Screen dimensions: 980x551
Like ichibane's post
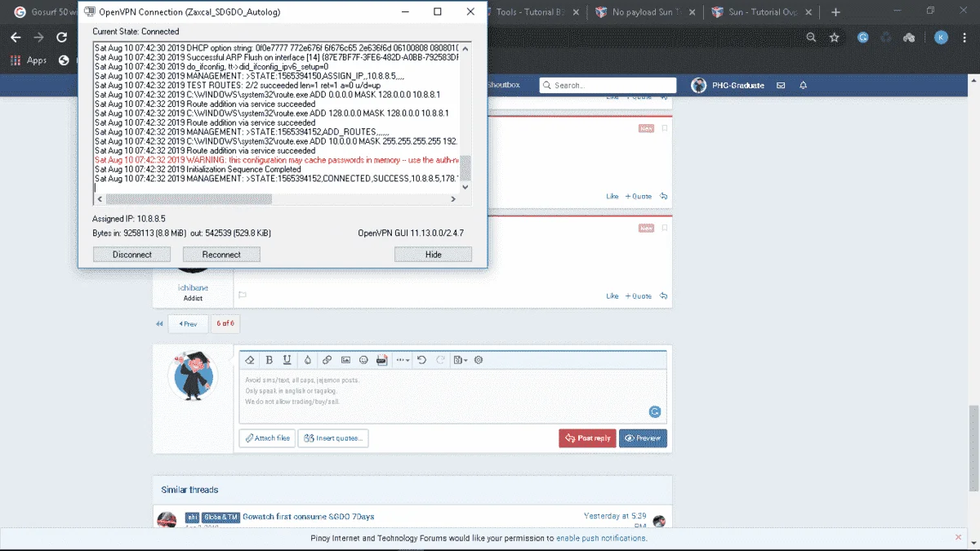(612, 296)
